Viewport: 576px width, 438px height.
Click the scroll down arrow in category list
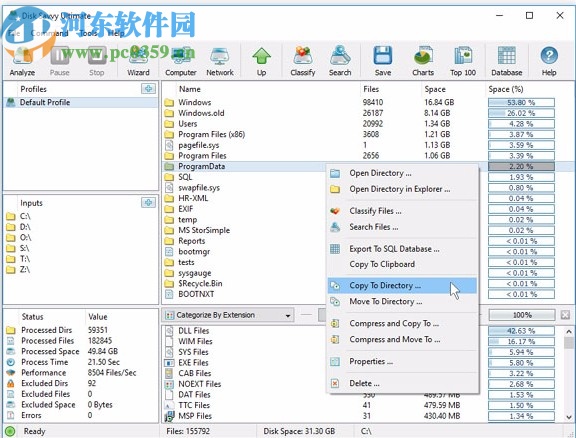pyautogui.click(x=569, y=417)
